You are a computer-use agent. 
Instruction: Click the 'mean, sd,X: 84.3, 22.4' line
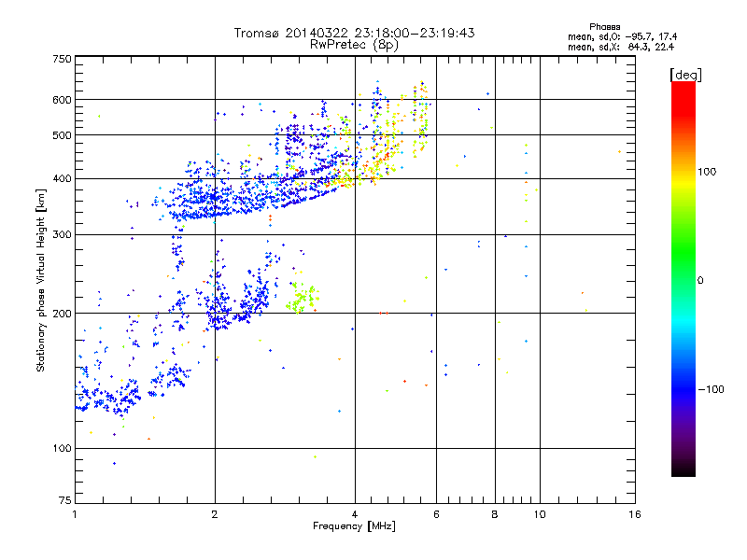click(621, 47)
